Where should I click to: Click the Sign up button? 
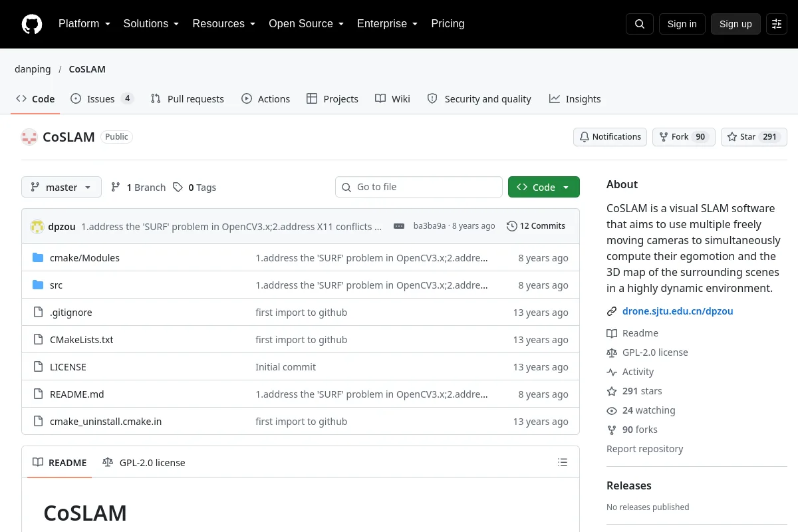(x=735, y=24)
